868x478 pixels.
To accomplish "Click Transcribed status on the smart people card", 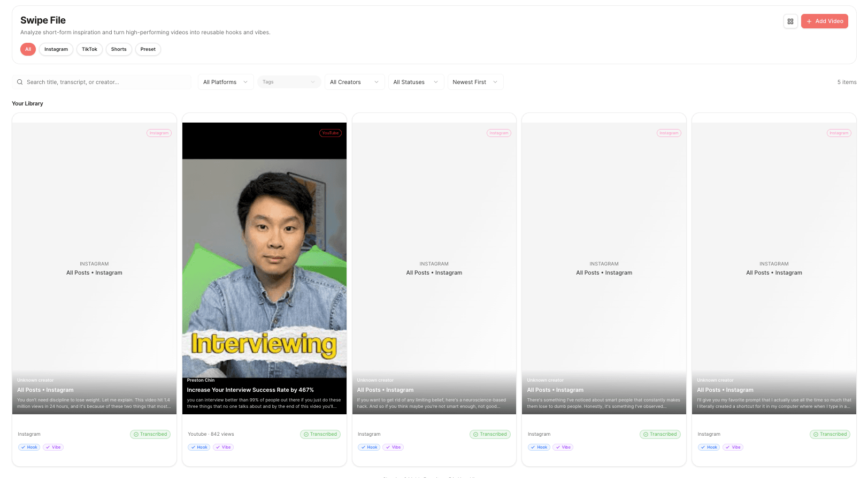I will tap(660, 434).
